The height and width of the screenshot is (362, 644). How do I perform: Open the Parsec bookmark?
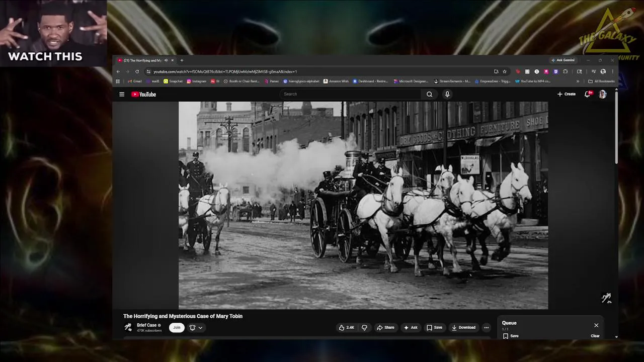coord(272,81)
